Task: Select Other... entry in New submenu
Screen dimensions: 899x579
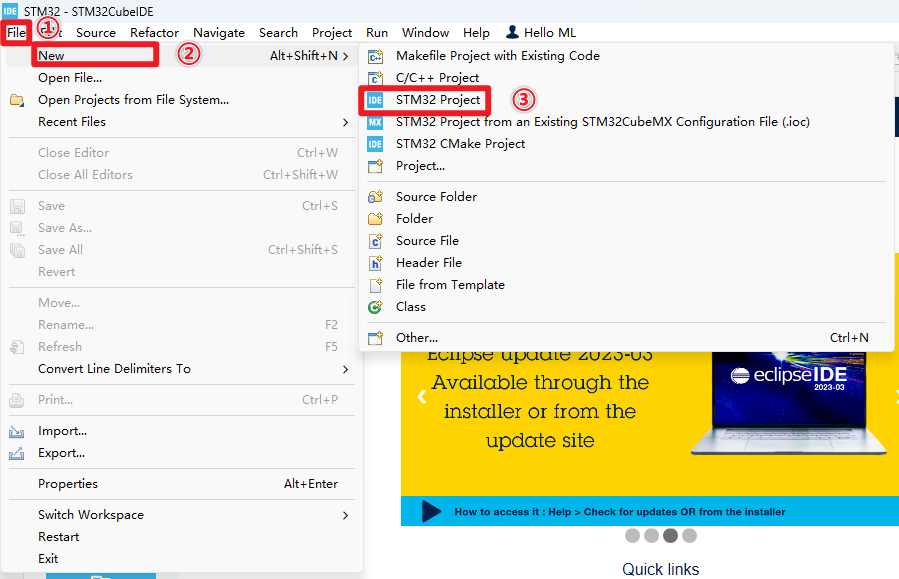Action: click(625, 338)
